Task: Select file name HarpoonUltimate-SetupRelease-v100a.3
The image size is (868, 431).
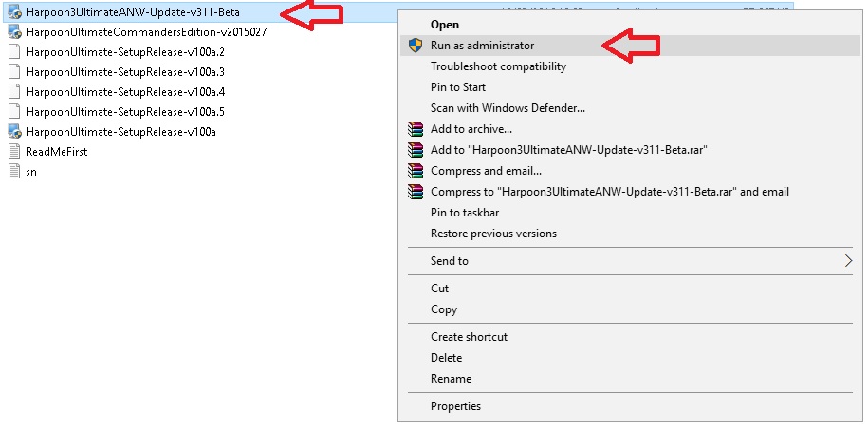Action: 124,72
